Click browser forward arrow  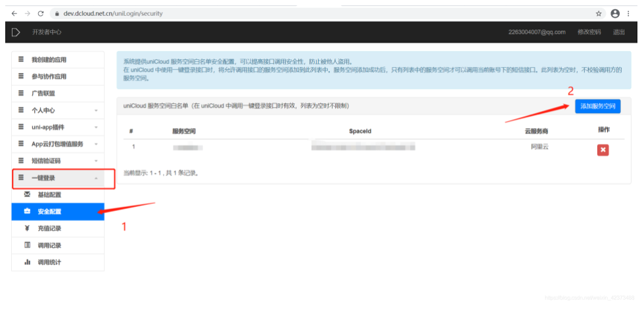(27, 13)
